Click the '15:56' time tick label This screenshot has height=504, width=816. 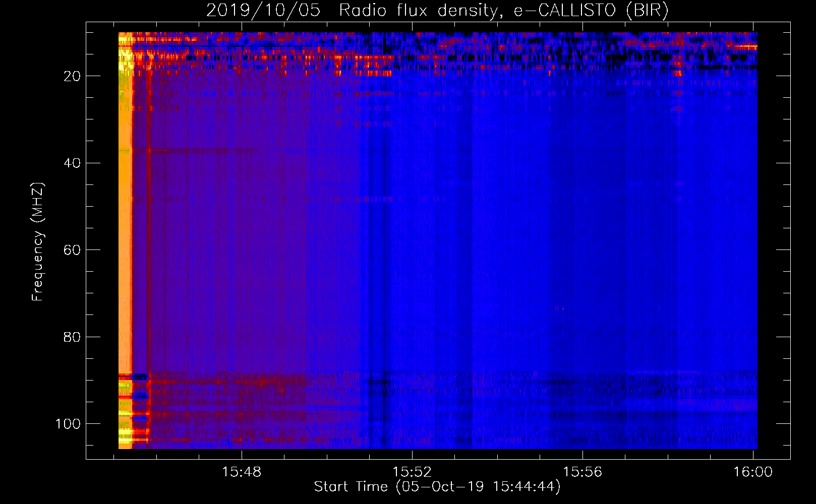point(582,472)
